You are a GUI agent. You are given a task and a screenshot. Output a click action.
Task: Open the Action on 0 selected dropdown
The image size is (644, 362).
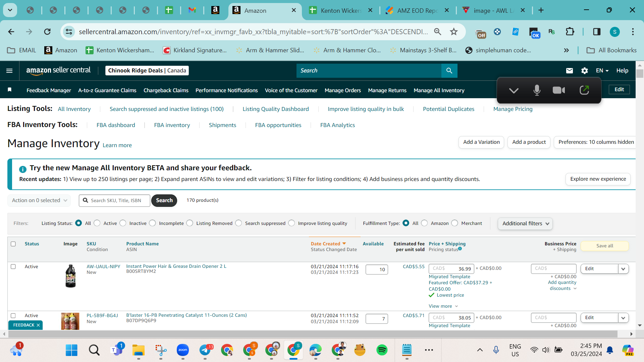[x=39, y=200]
